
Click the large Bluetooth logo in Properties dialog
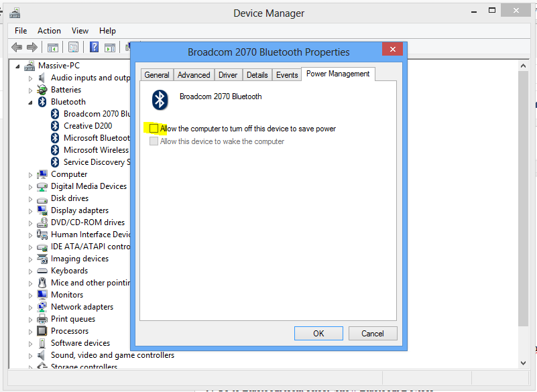pos(160,100)
